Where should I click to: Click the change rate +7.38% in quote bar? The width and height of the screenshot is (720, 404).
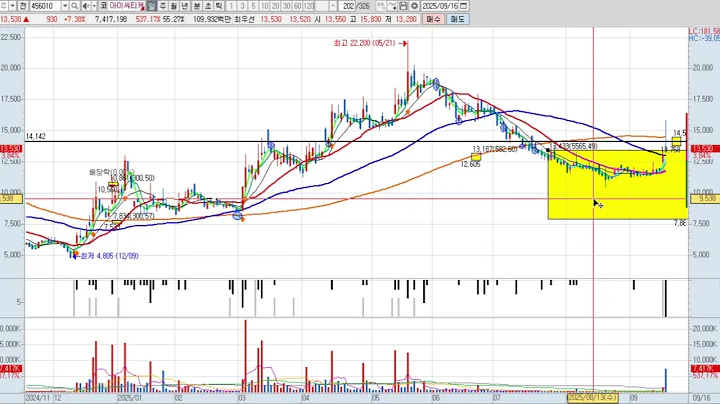pyautogui.click(x=74, y=19)
